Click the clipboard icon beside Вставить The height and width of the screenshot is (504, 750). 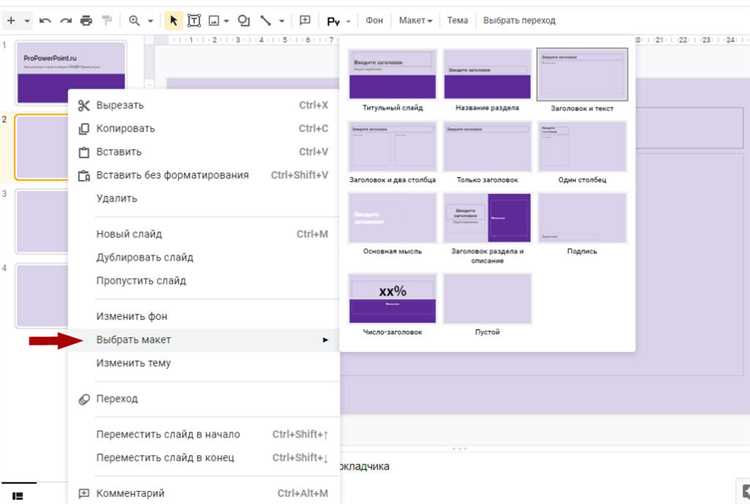tap(84, 152)
